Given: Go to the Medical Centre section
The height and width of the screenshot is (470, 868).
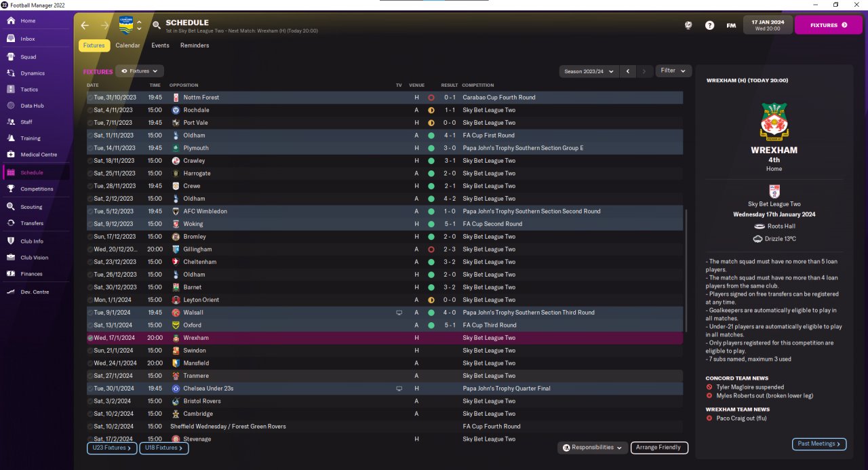Looking at the screenshot, I should [x=12, y=155].
